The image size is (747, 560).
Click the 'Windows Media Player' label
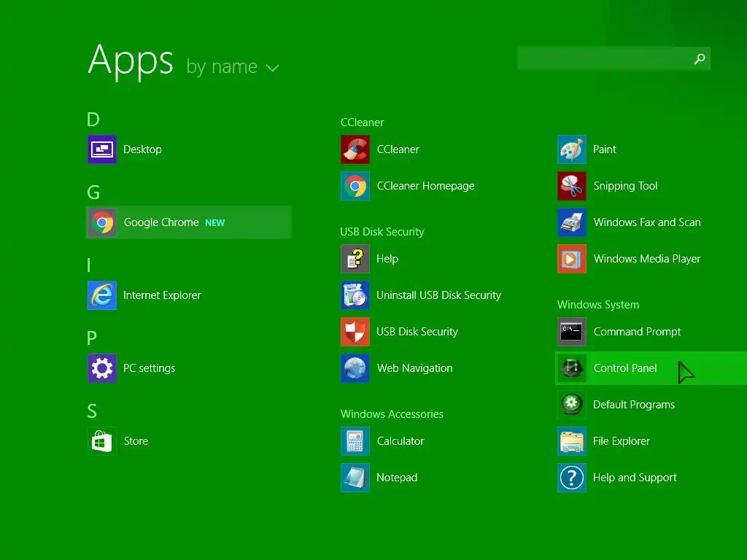(x=647, y=259)
